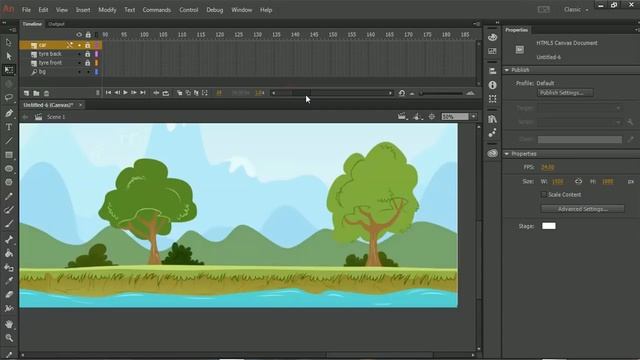Open the Classic workspace dropdown
Viewport: 640px width, 360px height.
pyautogui.click(x=576, y=9)
